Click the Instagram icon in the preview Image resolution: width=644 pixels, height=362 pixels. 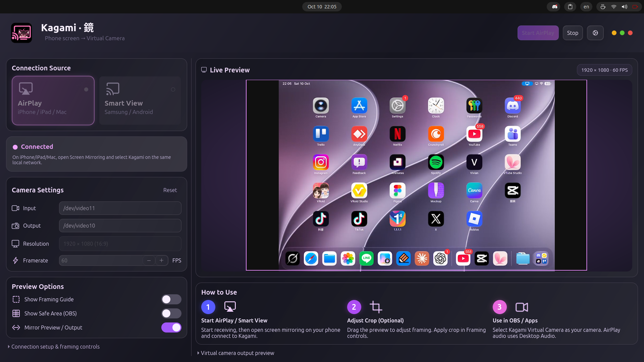tap(321, 163)
